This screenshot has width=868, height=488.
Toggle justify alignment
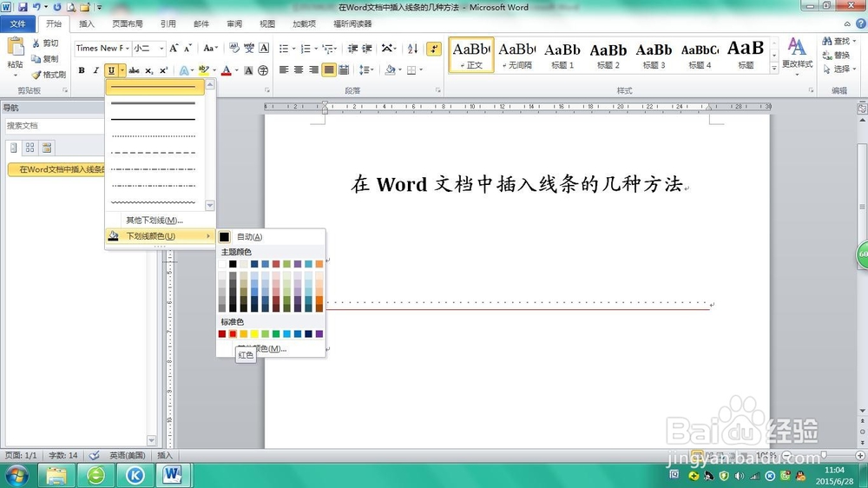329,69
